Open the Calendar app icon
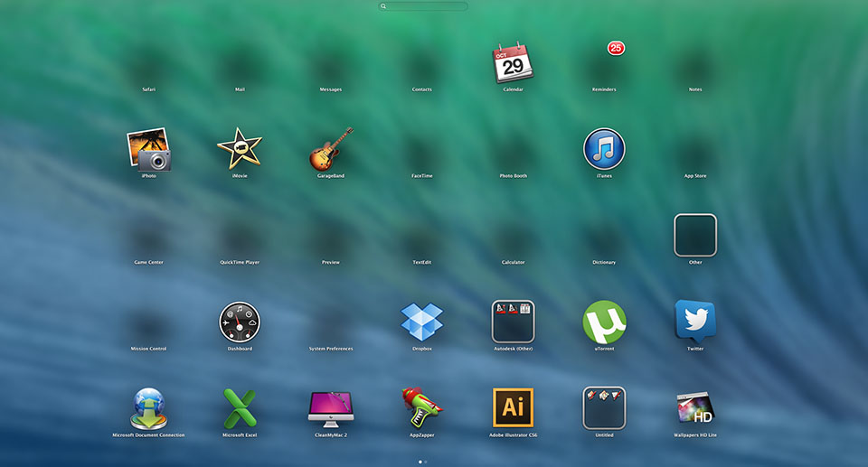Image resolution: width=868 pixels, height=467 pixels. tap(513, 62)
